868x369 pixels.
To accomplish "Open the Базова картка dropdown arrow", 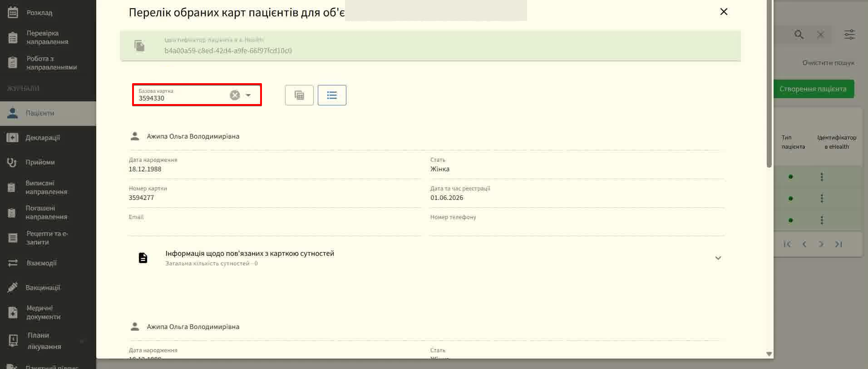I will (x=248, y=95).
